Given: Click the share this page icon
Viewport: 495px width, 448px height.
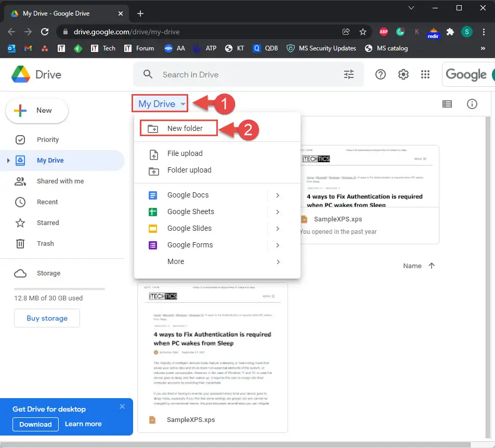Looking at the screenshot, I should pos(346,32).
